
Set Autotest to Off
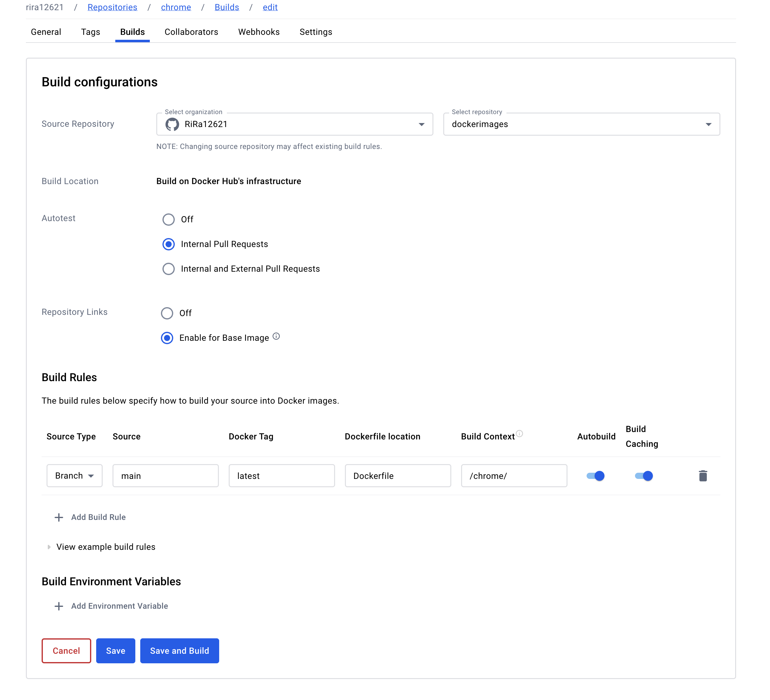pos(168,219)
